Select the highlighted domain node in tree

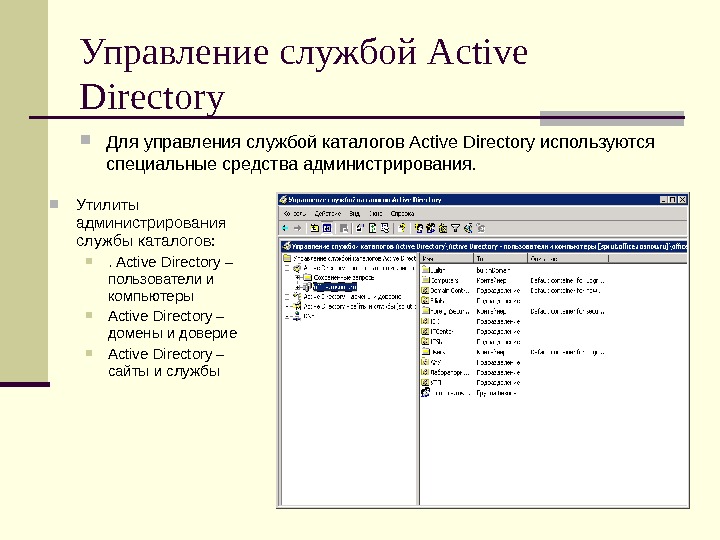[x=335, y=287]
